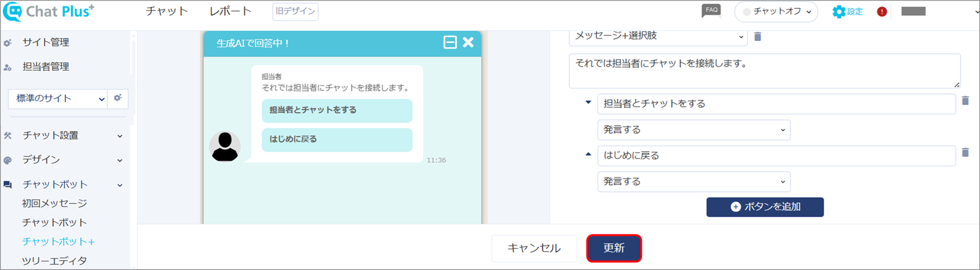
Task: Click the settings gear icon labeled 設定
Action: point(847,12)
